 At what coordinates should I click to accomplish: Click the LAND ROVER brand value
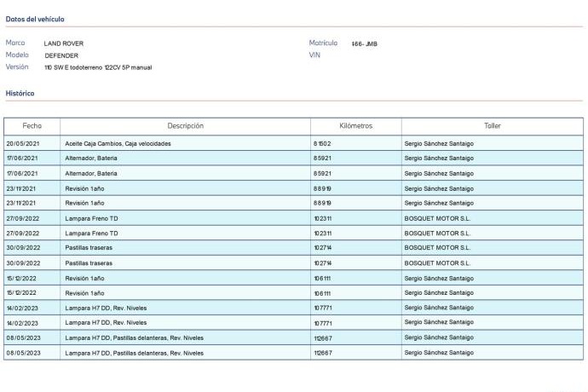pos(64,43)
